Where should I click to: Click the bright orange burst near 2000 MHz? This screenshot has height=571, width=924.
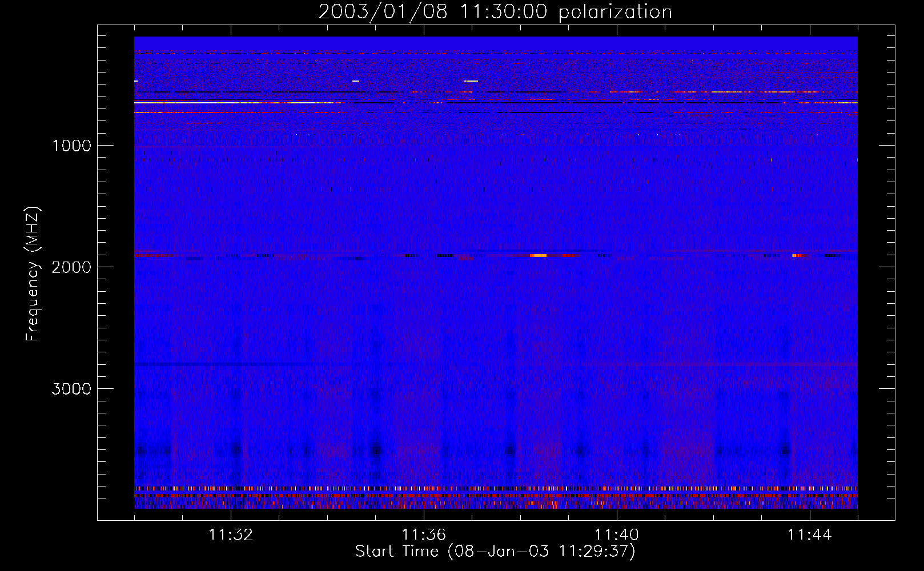click(538, 255)
